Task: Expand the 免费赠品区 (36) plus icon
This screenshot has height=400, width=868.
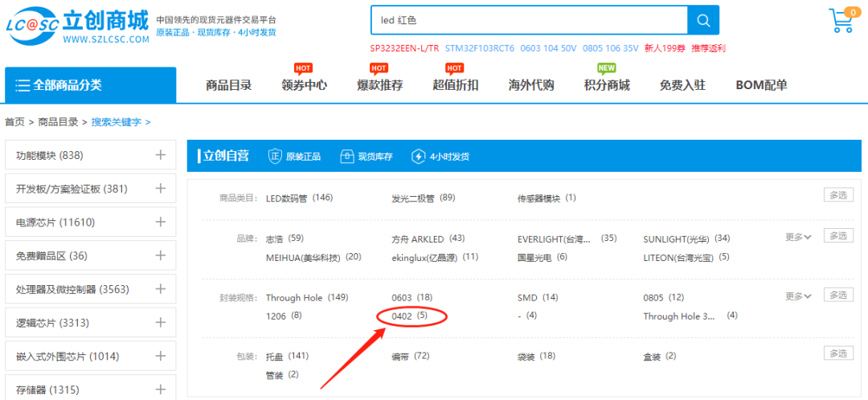Action: [161, 255]
